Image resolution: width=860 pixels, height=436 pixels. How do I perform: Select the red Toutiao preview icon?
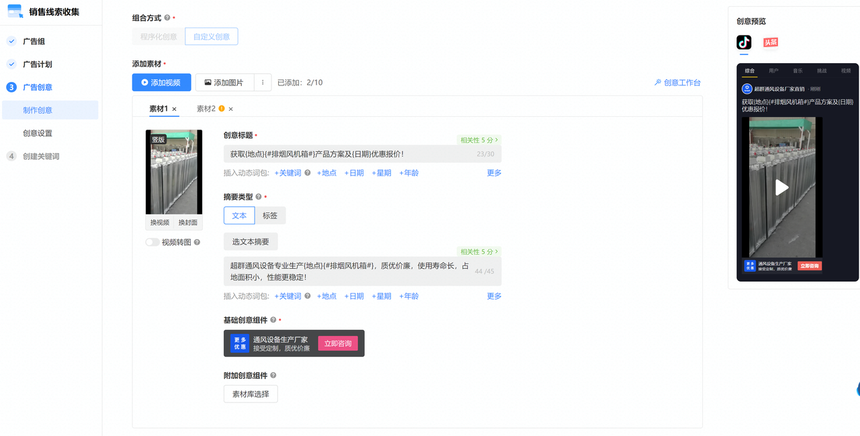(770, 42)
